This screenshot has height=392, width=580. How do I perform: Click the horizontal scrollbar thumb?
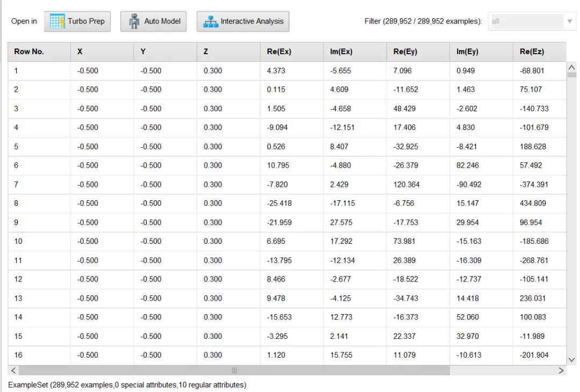click(234, 371)
